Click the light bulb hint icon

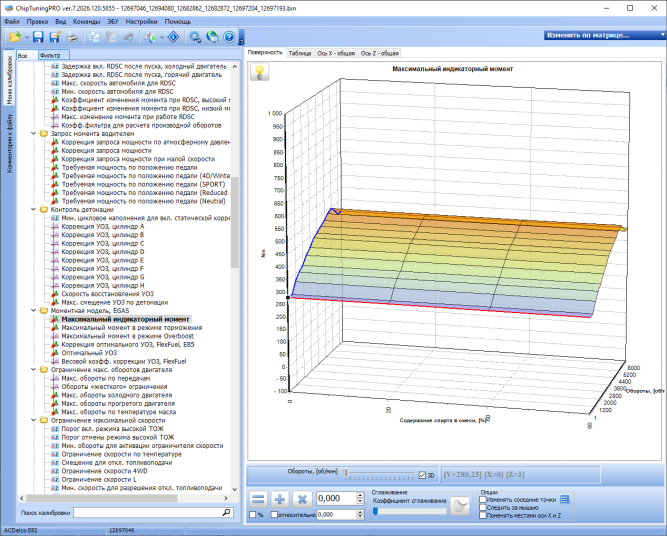pos(260,72)
